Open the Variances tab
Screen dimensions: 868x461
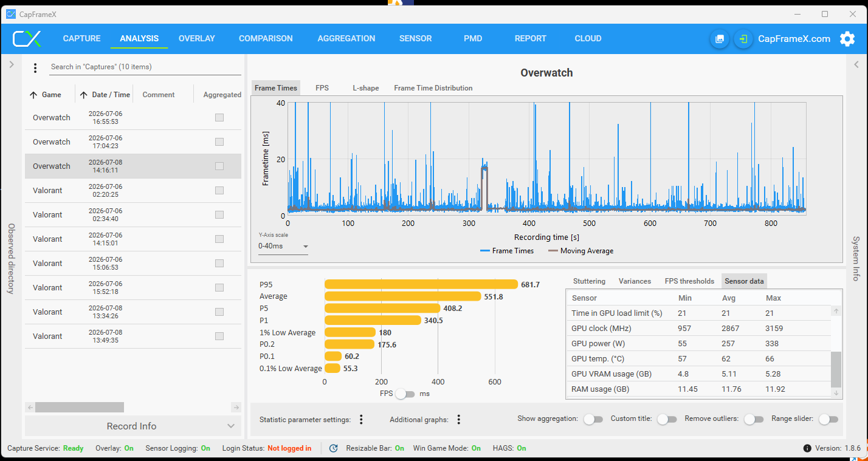pyautogui.click(x=635, y=281)
